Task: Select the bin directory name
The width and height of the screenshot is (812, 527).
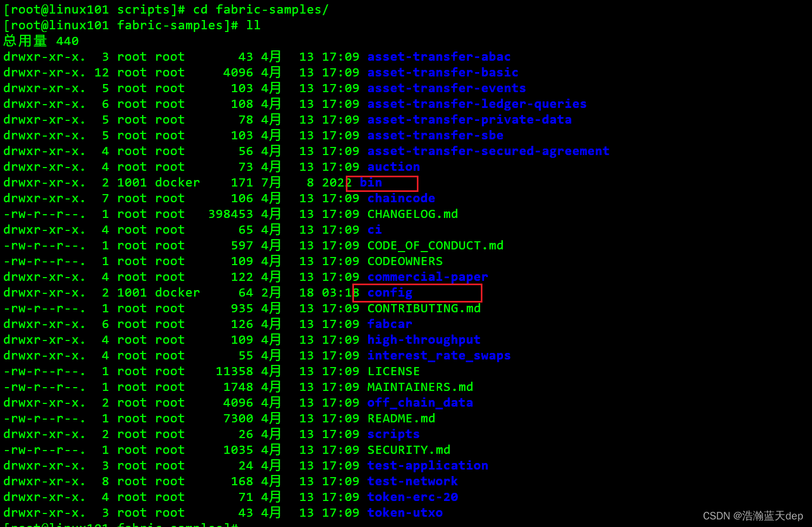Action: click(x=371, y=183)
